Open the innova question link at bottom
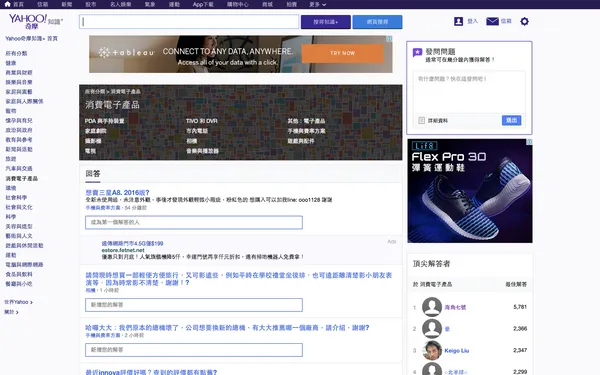The width and height of the screenshot is (600, 375). (151, 372)
